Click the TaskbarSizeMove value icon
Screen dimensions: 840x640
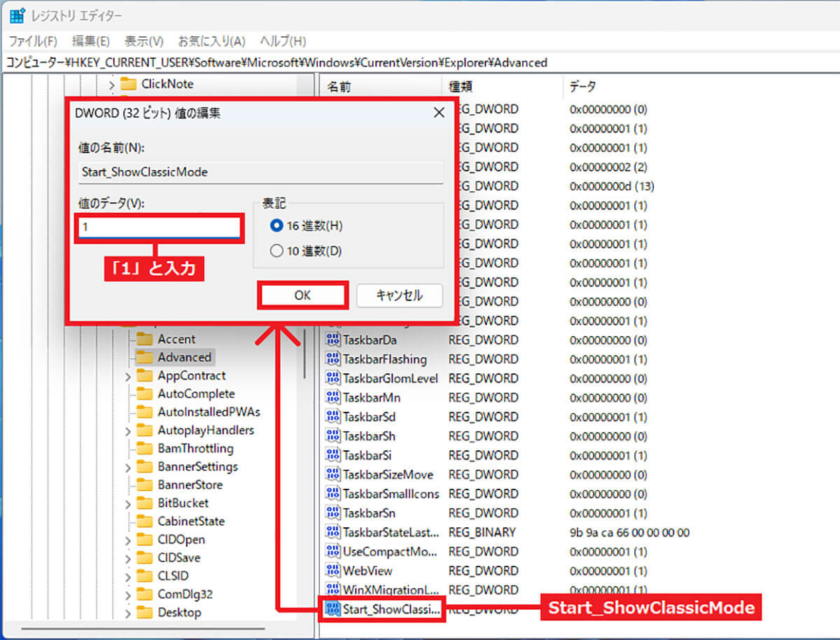tap(333, 475)
